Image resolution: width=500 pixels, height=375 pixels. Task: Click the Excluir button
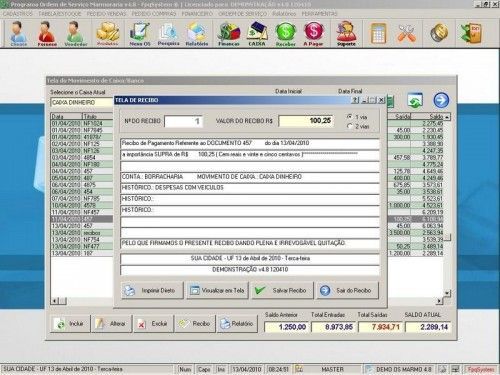pos(153,324)
